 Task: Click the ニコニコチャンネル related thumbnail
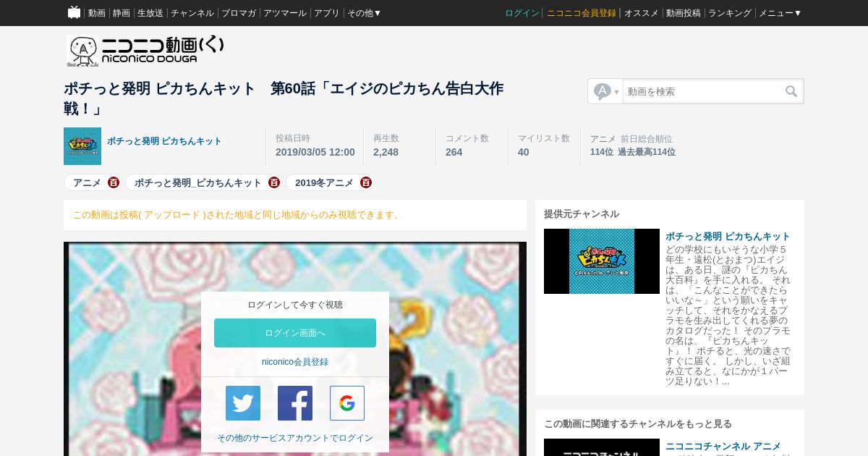pyautogui.click(x=602, y=447)
